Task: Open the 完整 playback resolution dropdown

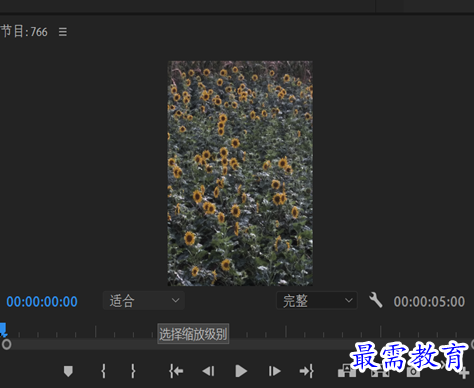Action: point(317,301)
